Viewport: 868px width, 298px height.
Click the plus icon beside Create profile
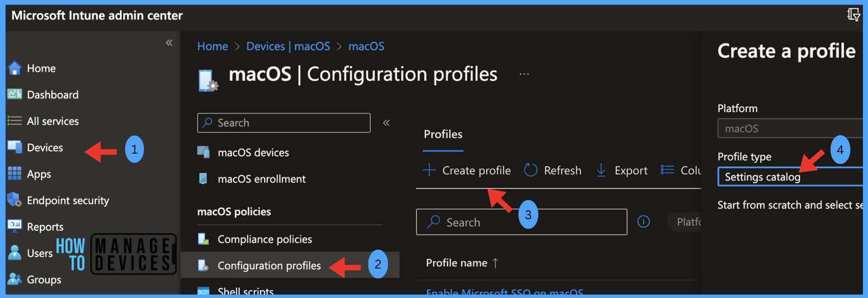pos(429,170)
